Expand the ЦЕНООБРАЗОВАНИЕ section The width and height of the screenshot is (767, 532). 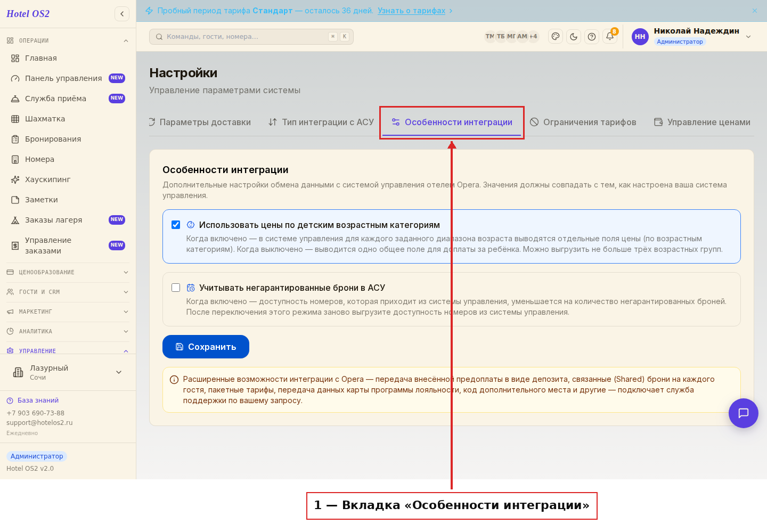(x=68, y=272)
